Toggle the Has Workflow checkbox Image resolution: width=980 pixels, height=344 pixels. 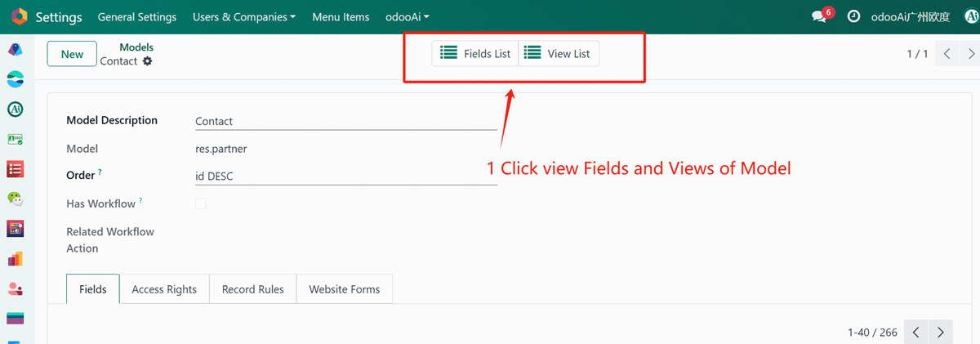[201, 203]
